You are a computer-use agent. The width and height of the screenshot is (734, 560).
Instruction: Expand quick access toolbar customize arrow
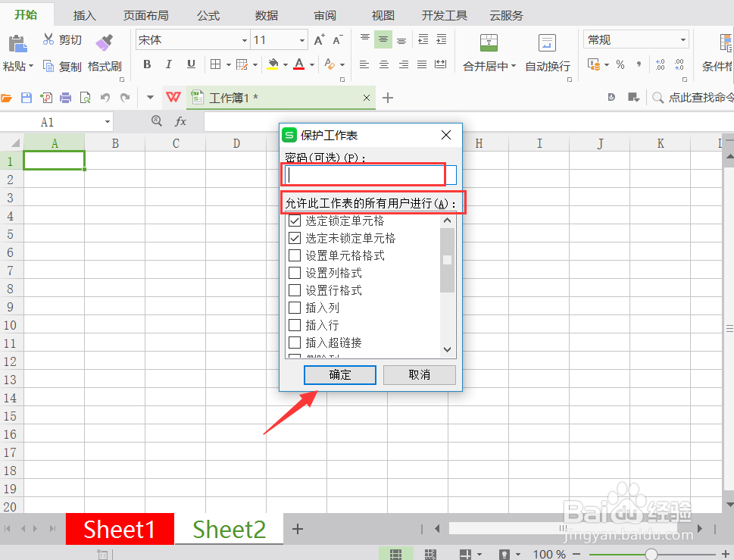[150, 98]
